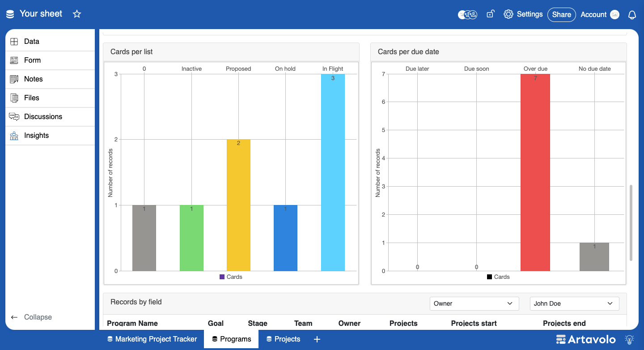Image resolution: width=644 pixels, height=350 pixels.
Task: Open the Discussions section
Action: pos(50,117)
